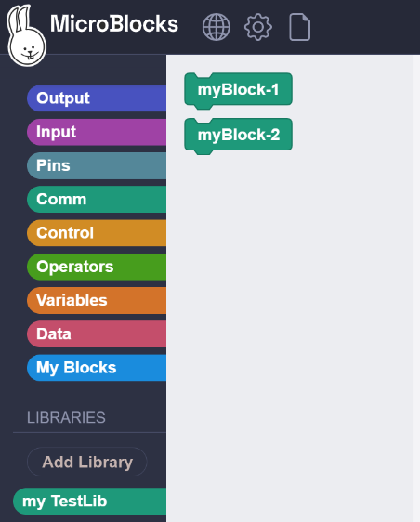420x522 pixels.
Task: Click the MicroBlocks title text
Action: [114, 24]
